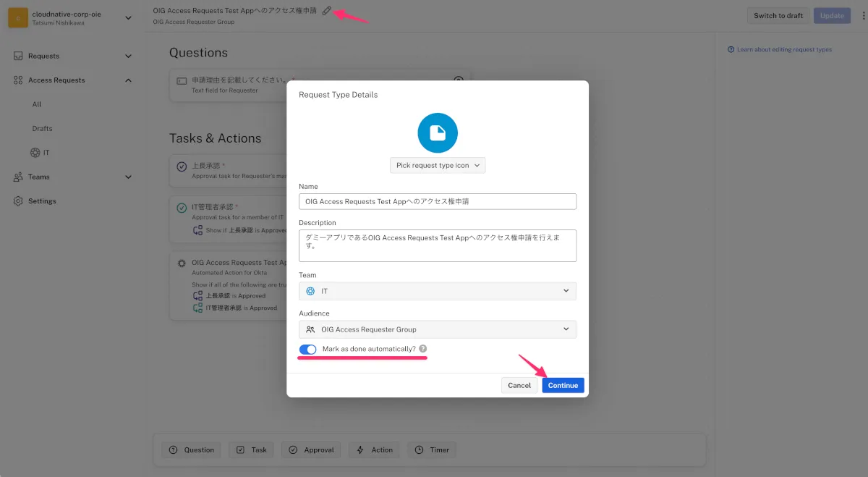Click the pencil edit icon beside request title
The image size is (868, 477).
[x=327, y=11]
